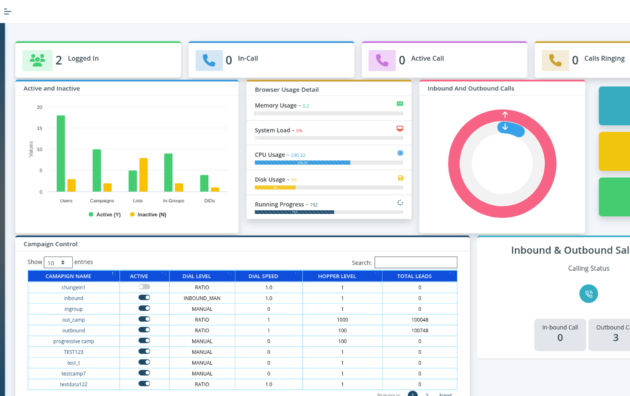The width and height of the screenshot is (630, 396).
Task: Click the CPU Usage progress bar
Action: tap(329, 163)
